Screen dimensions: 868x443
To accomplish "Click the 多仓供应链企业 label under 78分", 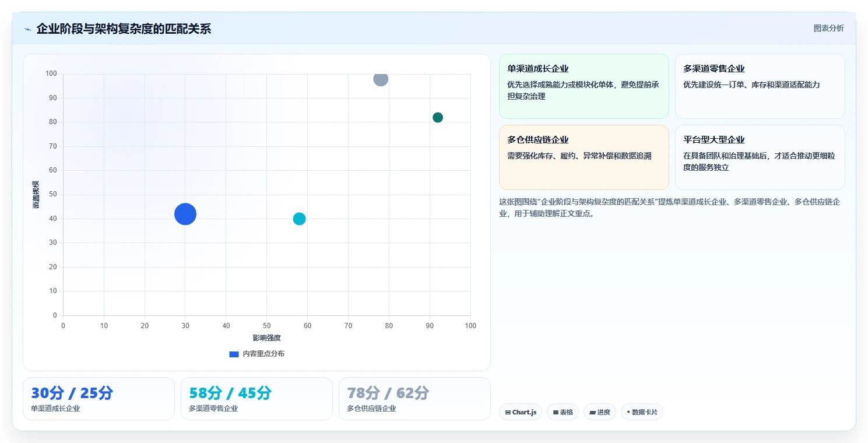I will (371, 409).
